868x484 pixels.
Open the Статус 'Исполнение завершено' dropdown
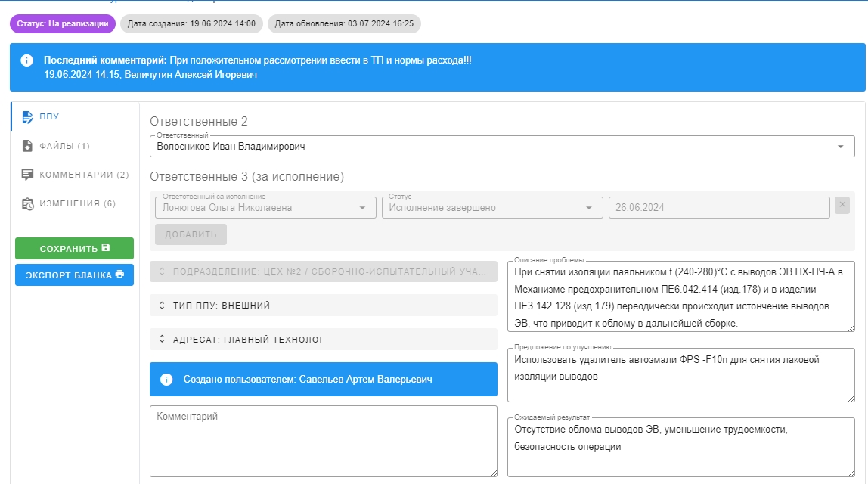pyautogui.click(x=589, y=208)
